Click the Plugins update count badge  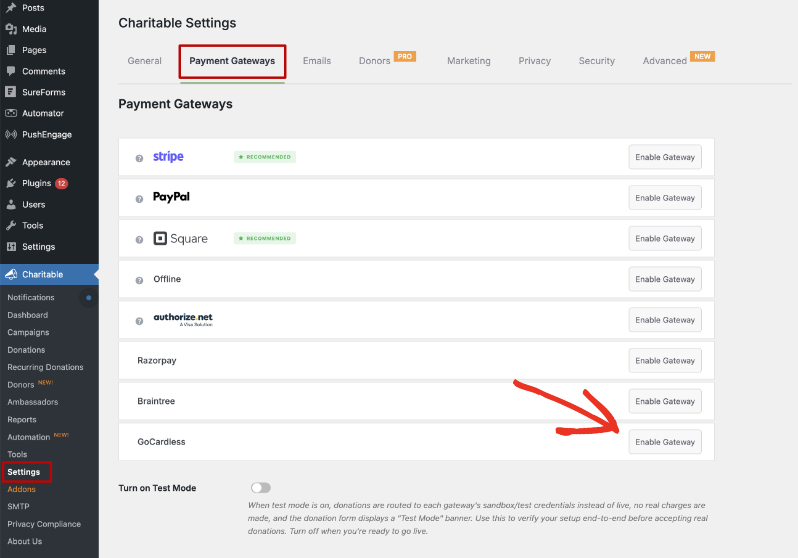[61, 183]
